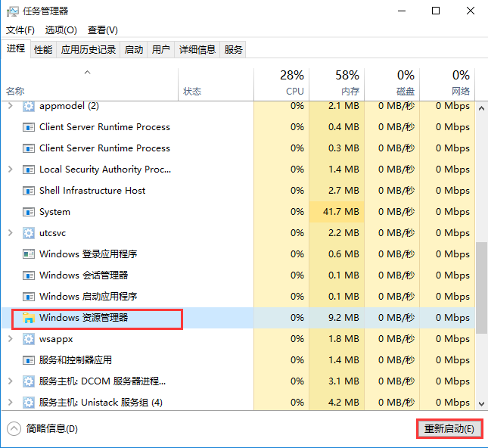This screenshot has height=448, width=488.
Task: Switch to the 详细信息 tab
Action: click(197, 49)
